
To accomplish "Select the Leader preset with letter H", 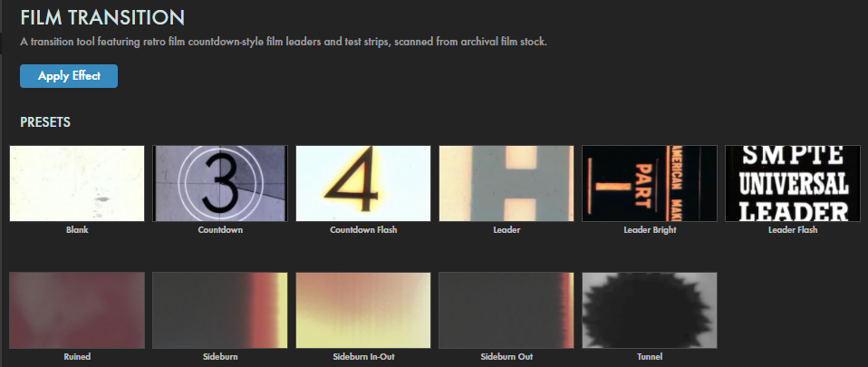I will pyautogui.click(x=506, y=183).
